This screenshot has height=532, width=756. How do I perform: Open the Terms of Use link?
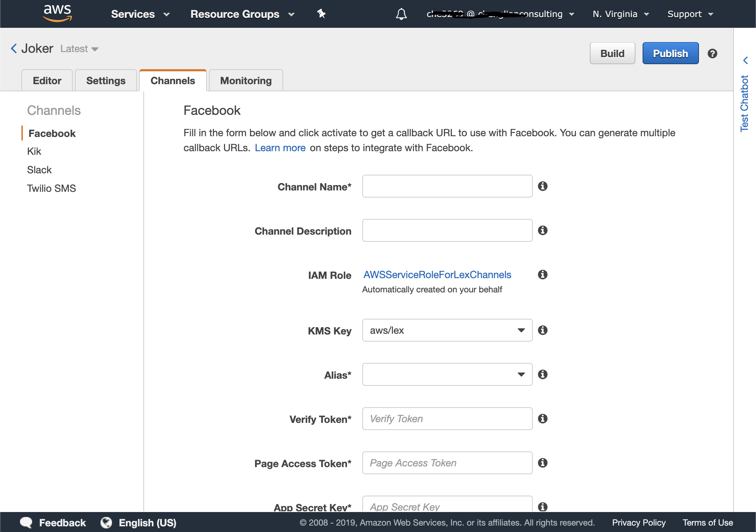click(x=708, y=522)
